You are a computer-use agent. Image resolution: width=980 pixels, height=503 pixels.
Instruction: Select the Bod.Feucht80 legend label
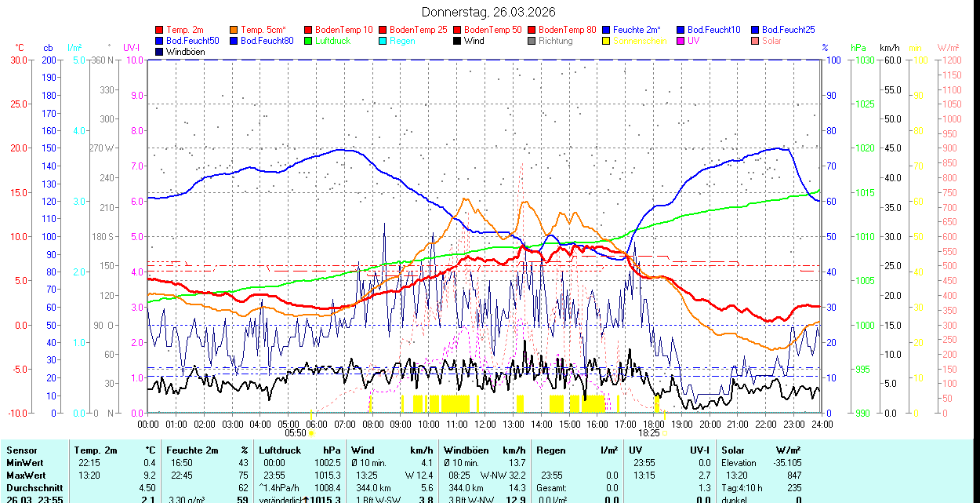267,41
